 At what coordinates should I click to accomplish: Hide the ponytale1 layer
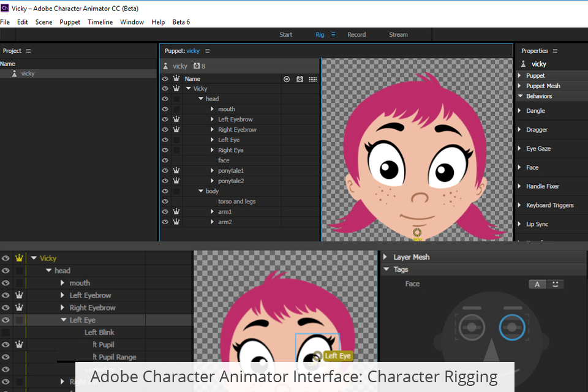(165, 170)
